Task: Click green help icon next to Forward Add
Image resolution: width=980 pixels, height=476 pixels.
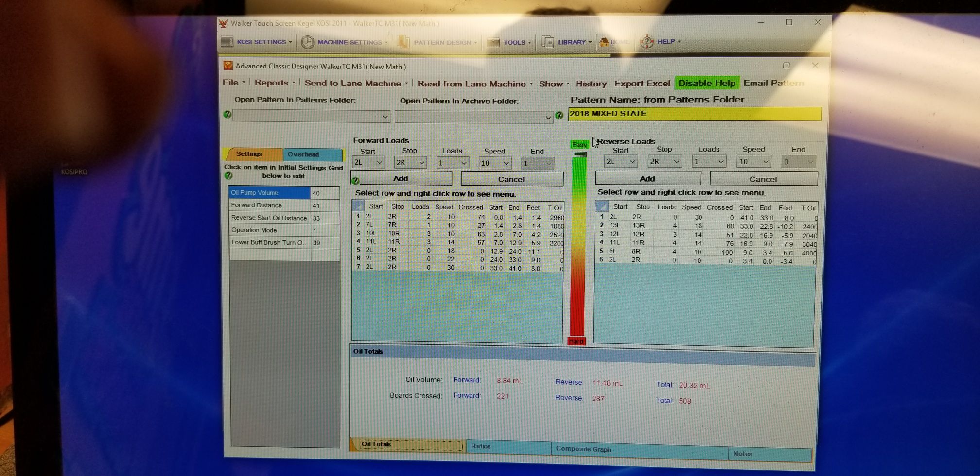Action: (x=355, y=181)
